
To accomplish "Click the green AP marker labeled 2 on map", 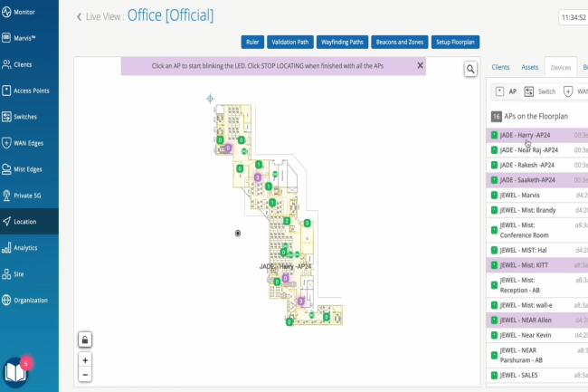I will point(287,221).
